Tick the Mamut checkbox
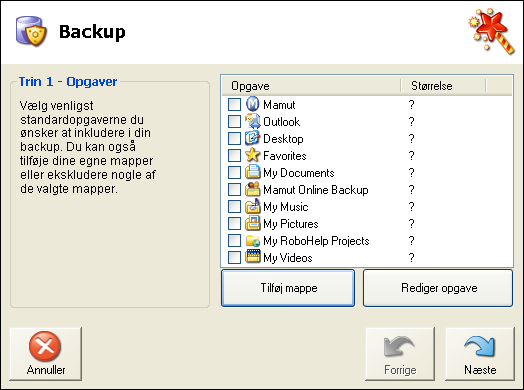524x390 pixels. pyautogui.click(x=234, y=104)
